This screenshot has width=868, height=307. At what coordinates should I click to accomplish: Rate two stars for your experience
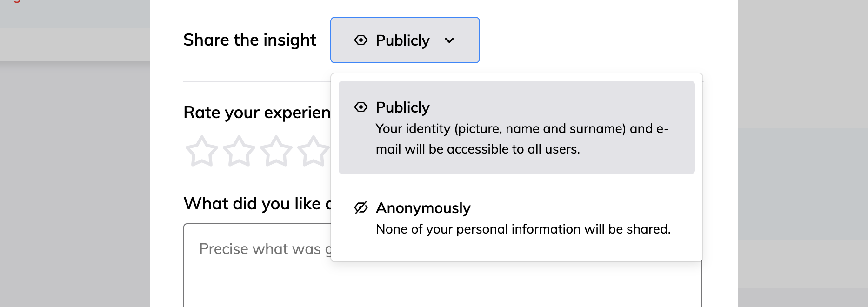(x=239, y=151)
